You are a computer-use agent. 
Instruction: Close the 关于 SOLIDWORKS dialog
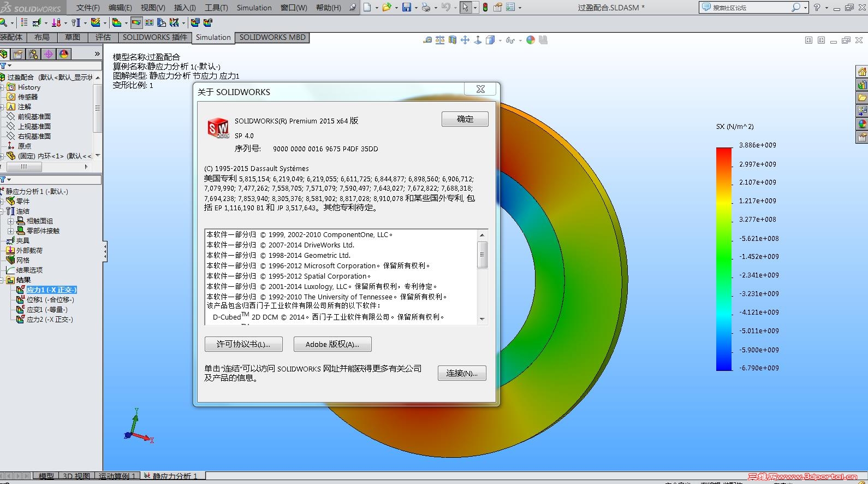pos(480,89)
